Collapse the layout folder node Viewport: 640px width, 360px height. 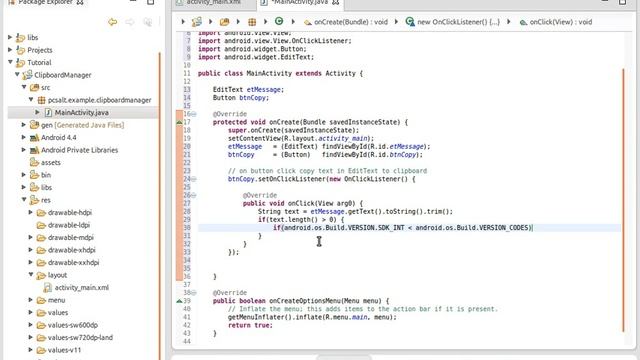31,275
